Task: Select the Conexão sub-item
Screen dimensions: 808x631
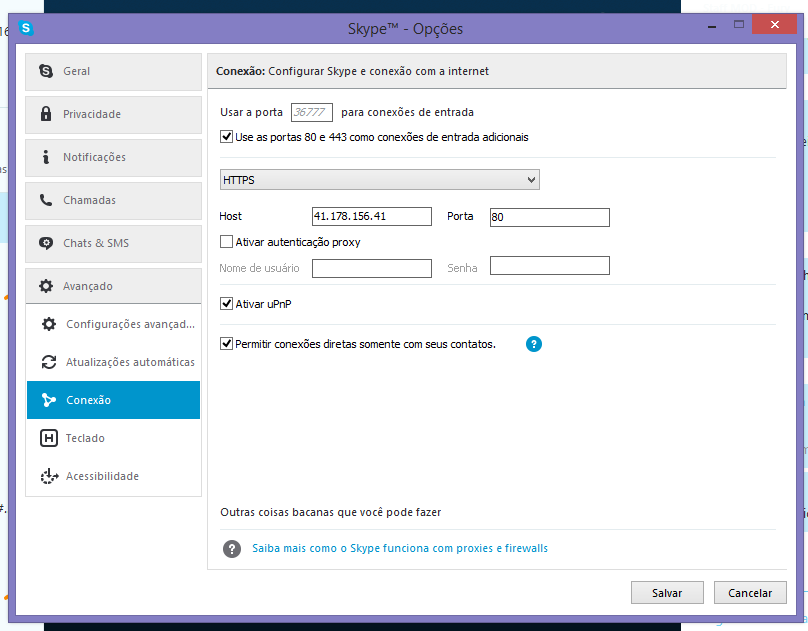Action: pos(113,400)
